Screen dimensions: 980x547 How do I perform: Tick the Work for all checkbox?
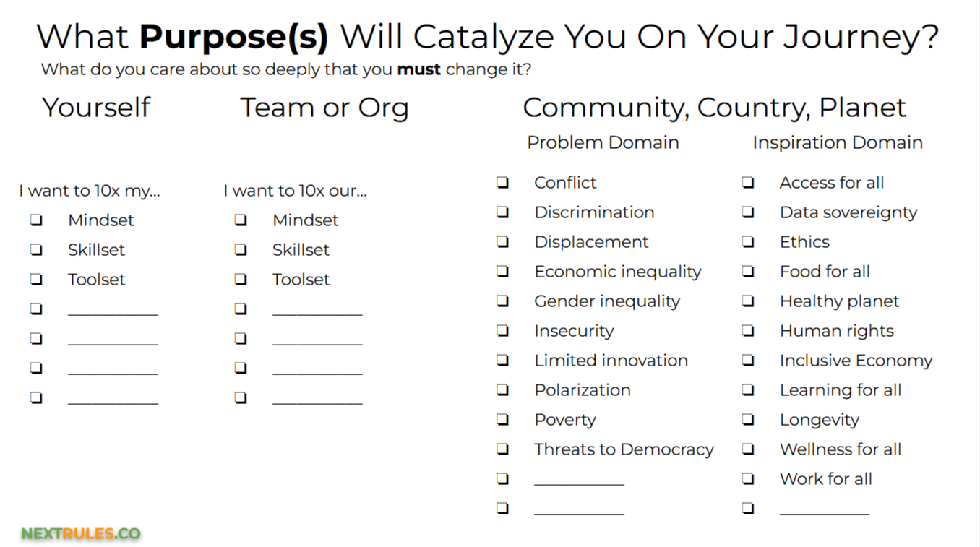point(748,479)
